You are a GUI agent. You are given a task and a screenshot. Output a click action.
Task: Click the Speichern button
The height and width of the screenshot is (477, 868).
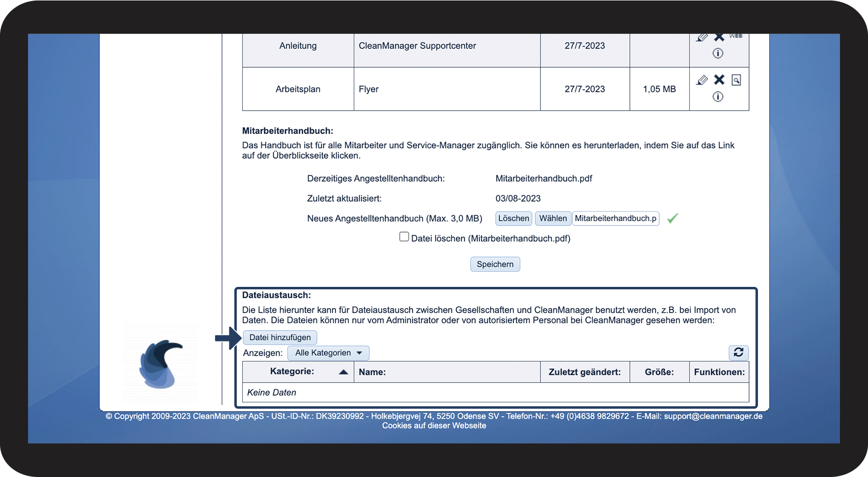click(x=495, y=264)
